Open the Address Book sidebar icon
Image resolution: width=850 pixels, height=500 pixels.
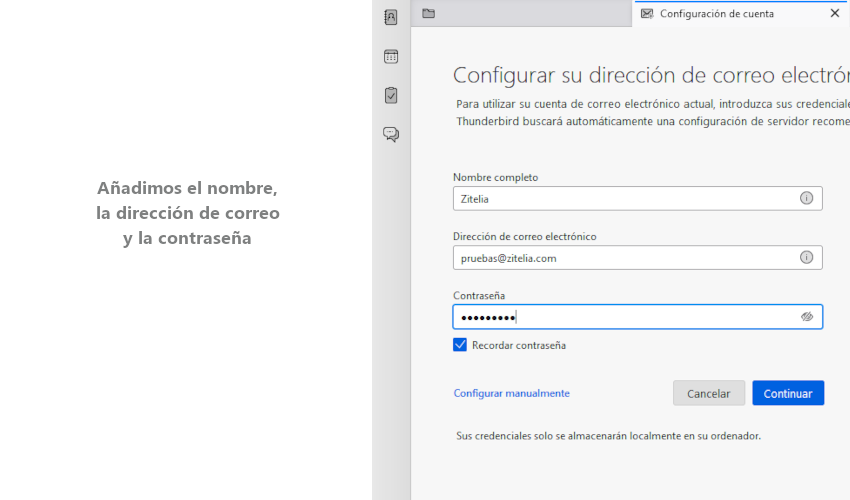(391, 17)
